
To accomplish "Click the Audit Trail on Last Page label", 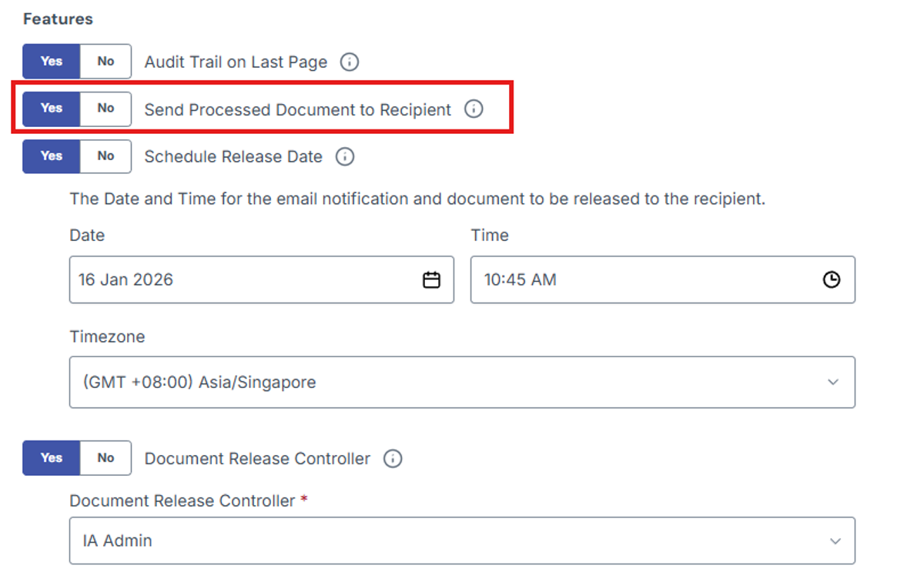I will click(236, 62).
